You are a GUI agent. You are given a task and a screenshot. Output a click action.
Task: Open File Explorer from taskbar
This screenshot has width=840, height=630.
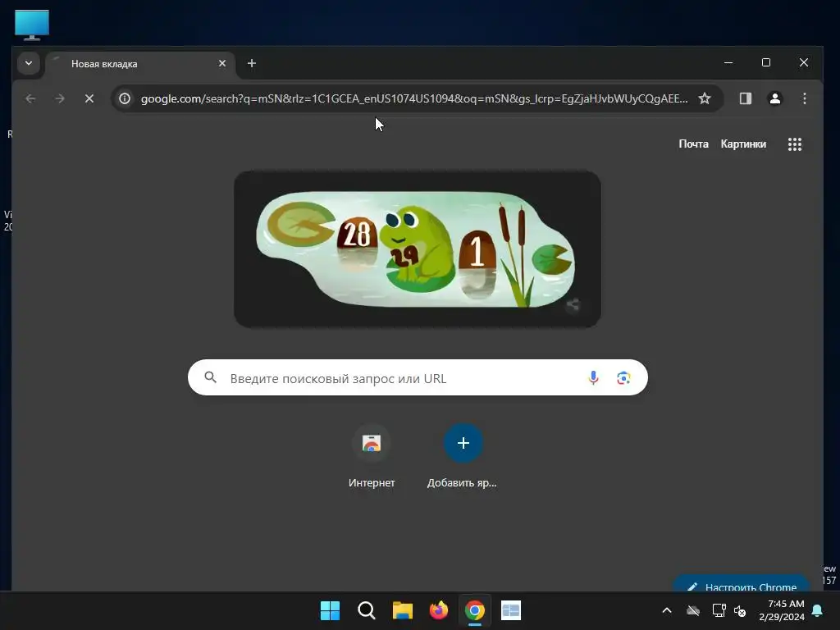(x=402, y=610)
